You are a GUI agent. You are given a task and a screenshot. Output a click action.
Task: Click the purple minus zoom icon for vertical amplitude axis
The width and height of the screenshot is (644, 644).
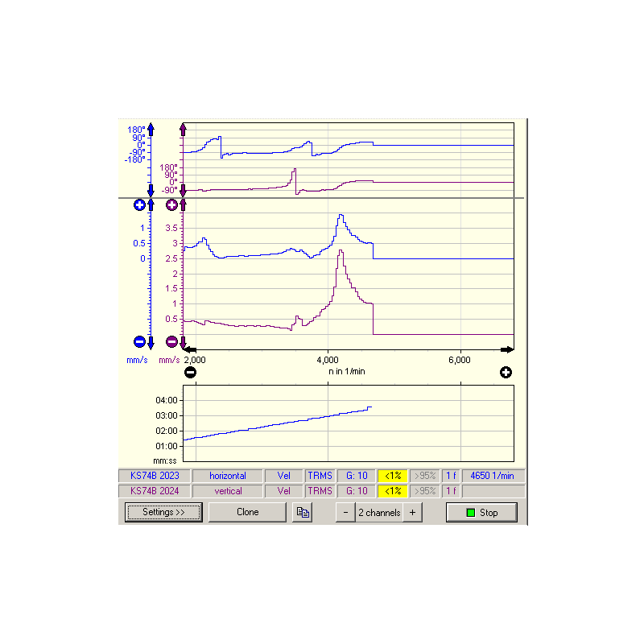click(171, 341)
